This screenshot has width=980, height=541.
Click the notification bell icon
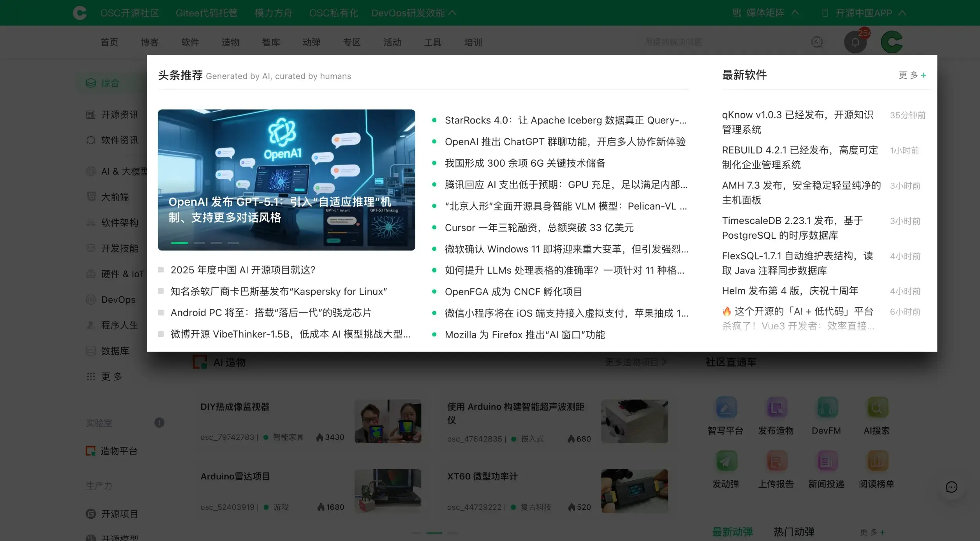pyautogui.click(x=855, y=42)
